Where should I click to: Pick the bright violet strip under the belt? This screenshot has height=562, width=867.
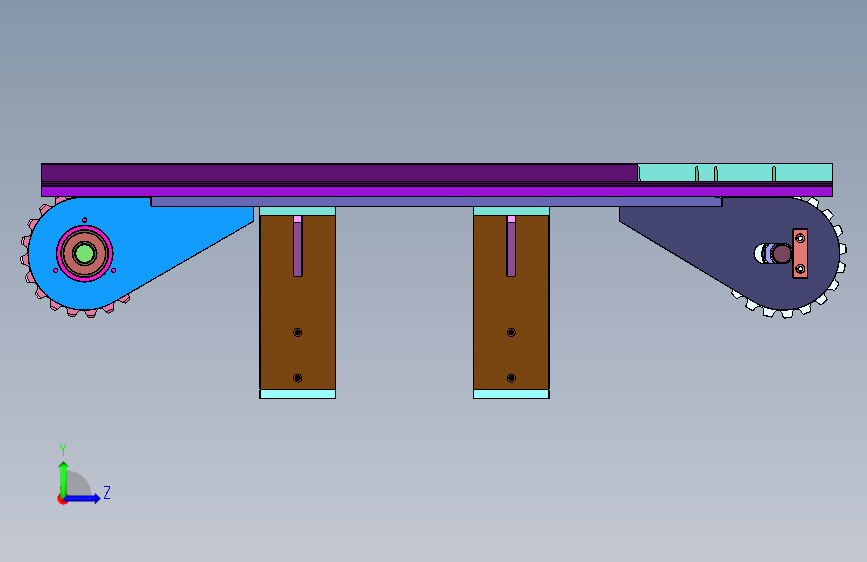pos(437,191)
